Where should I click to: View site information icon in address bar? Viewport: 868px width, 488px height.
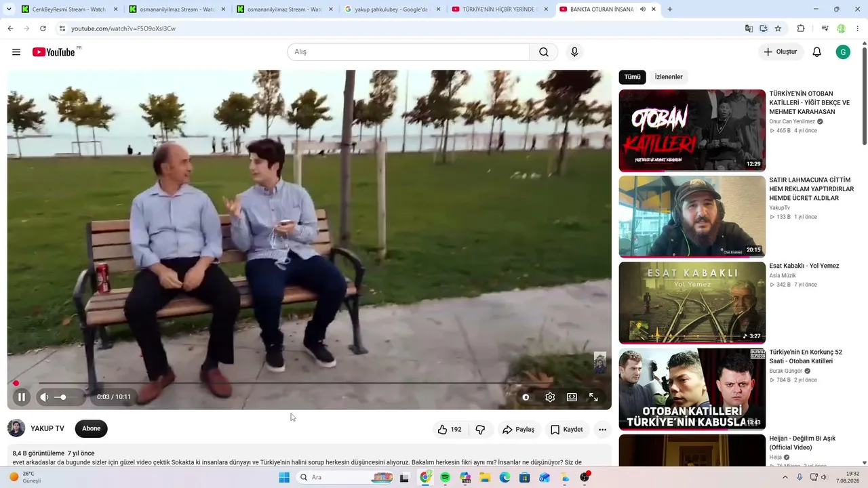pyautogui.click(x=62, y=28)
